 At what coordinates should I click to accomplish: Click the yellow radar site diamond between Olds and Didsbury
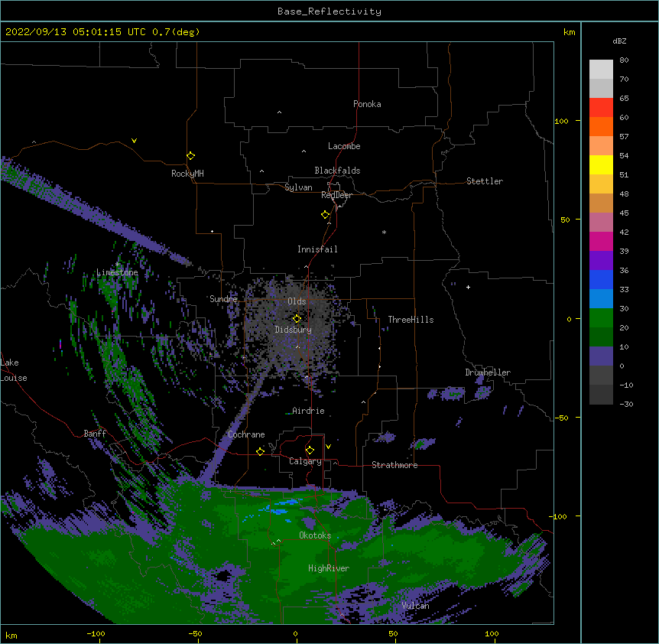(297, 318)
